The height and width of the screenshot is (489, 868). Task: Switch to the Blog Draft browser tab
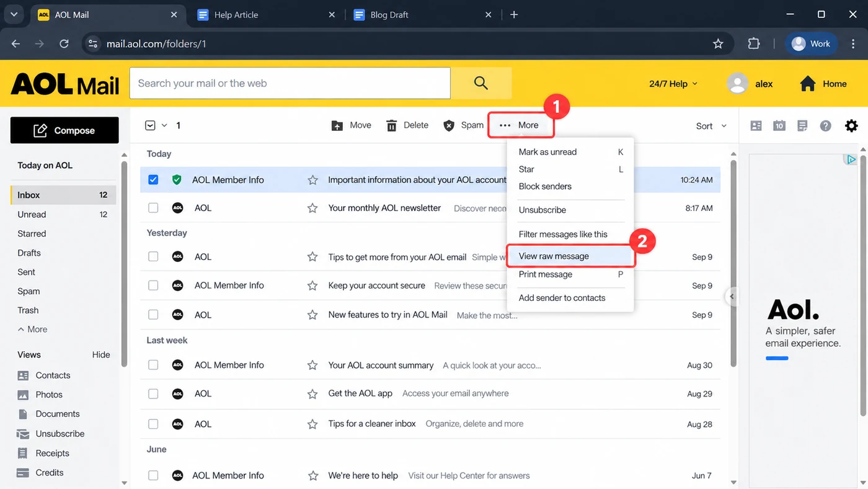pyautogui.click(x=422, y=15)
